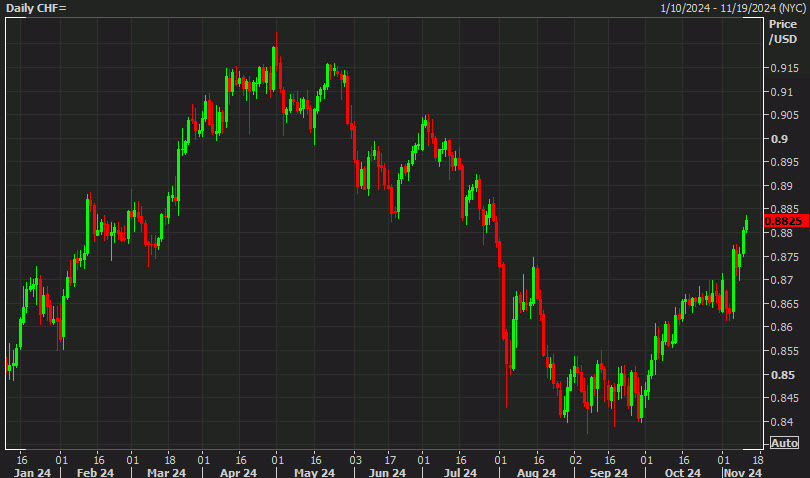Viewport: 810px width, 478px height.
Task: Click the day label 18 at the axis end
Action: tap(757, 460)
